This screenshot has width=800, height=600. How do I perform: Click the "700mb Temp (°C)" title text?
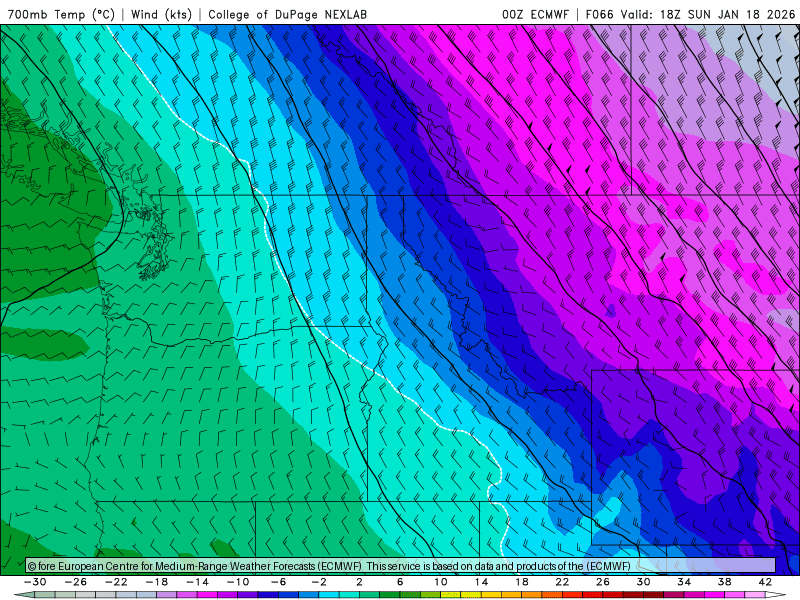point(61,14)
